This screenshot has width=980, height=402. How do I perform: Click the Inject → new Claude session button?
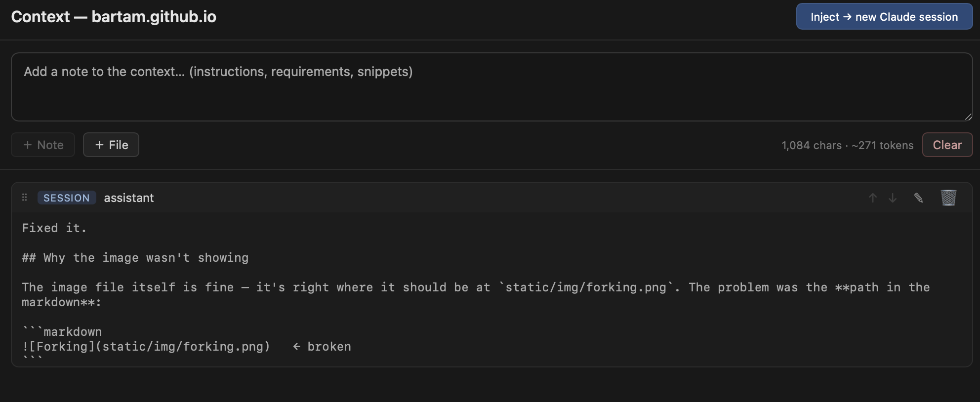coord(884,17)
